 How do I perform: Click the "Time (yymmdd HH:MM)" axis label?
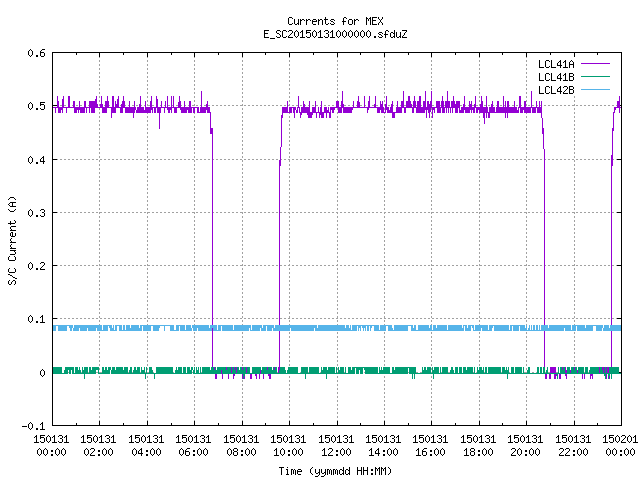click(335, 471)
